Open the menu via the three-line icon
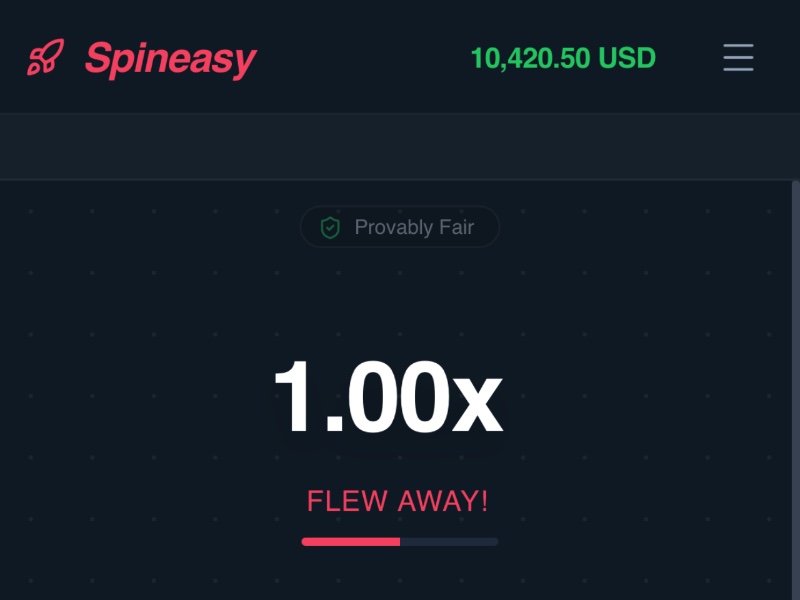This screenshot has width=800, height=600. click(x=738, y=58)
